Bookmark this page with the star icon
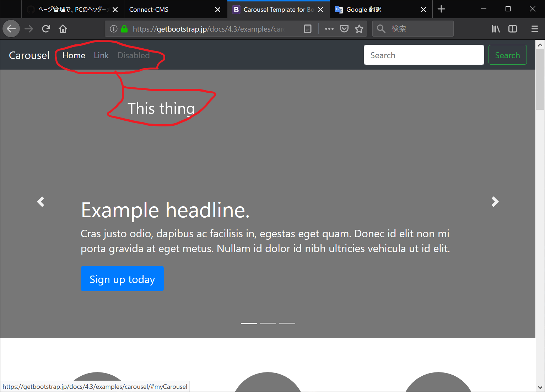Viewport: 545px width, 392px height. (359, 29)
